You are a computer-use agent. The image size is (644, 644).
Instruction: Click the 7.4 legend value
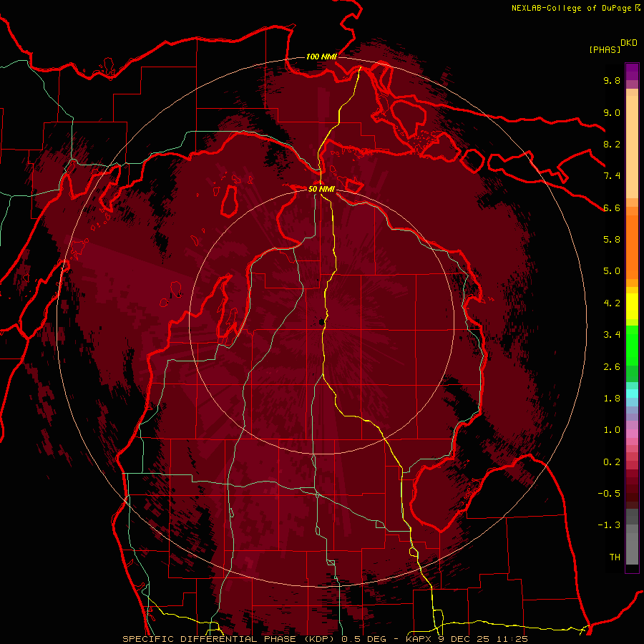click(612, 176)
